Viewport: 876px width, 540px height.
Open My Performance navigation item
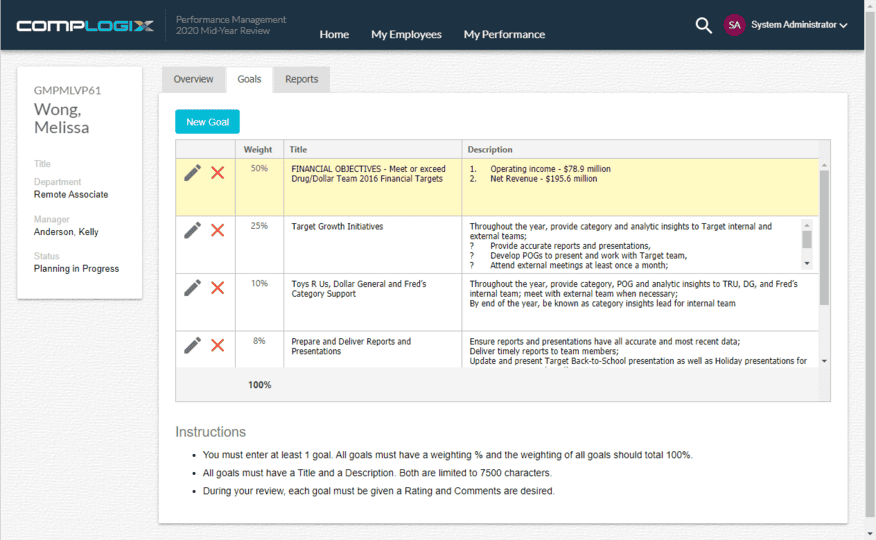click(504, 35)
